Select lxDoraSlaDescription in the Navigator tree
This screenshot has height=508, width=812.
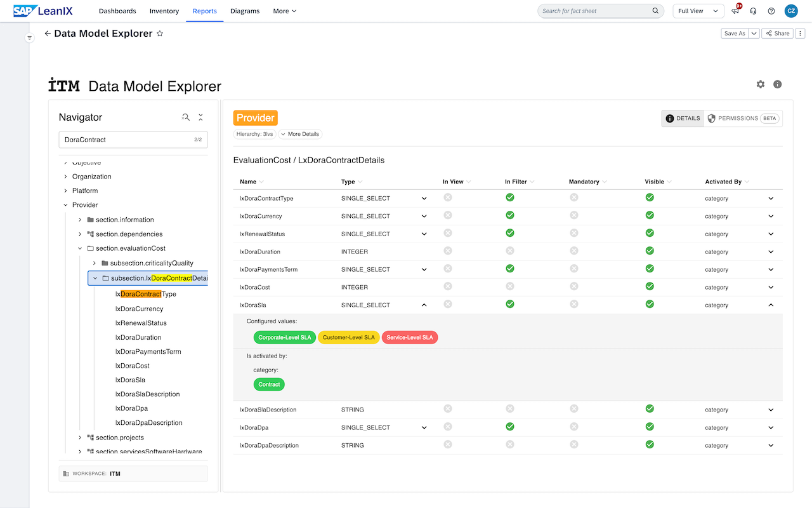coord(148,394)
